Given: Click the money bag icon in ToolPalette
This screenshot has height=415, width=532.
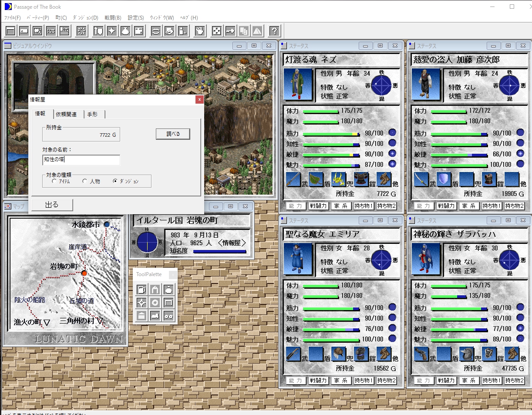Looking at the screenshot, I should pos(168,289).
